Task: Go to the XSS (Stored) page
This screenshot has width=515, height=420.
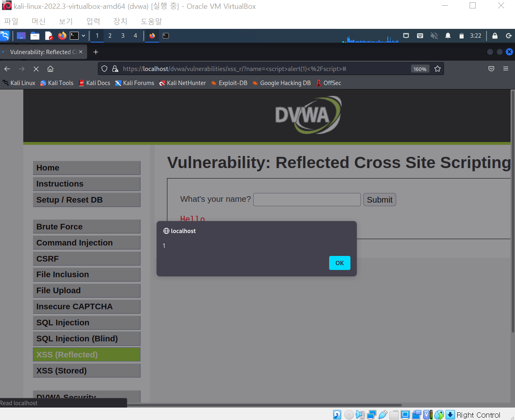Action: coord(87,371)
